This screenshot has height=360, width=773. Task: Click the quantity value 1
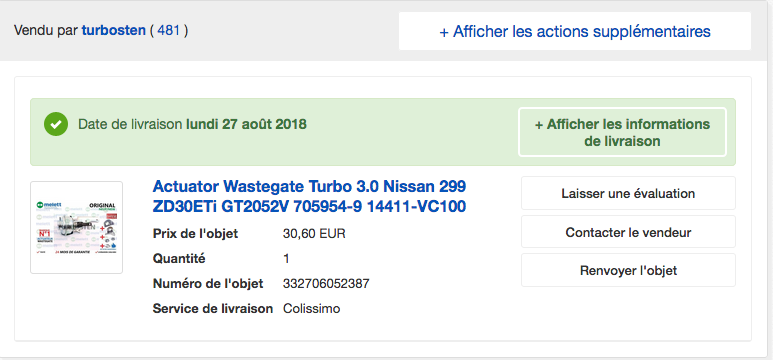pos(286,258)
